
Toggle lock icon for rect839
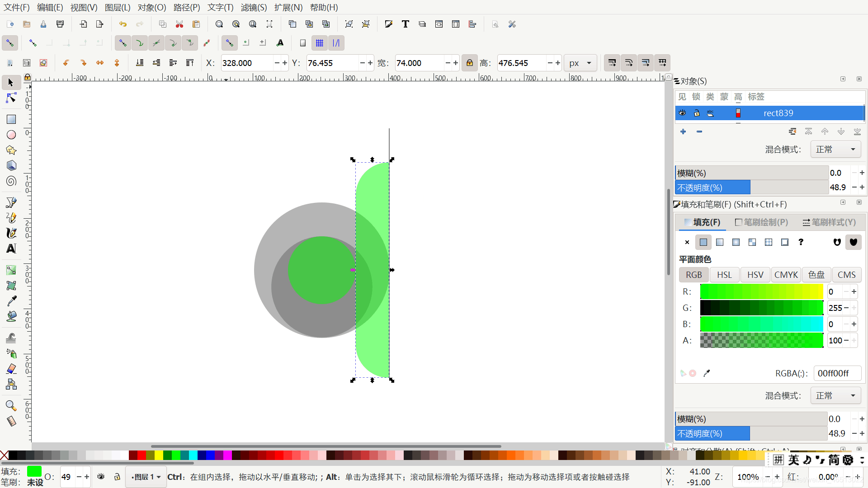(697, 113)
